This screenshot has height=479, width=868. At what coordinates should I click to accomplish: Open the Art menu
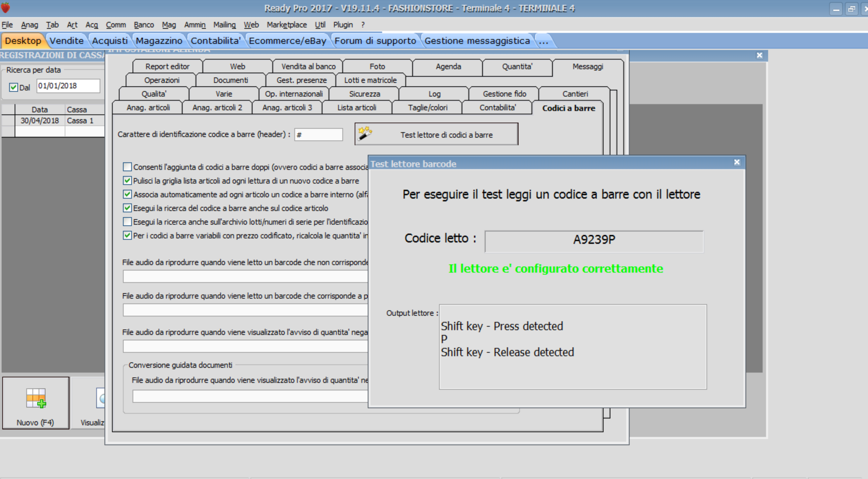point(72,25)
